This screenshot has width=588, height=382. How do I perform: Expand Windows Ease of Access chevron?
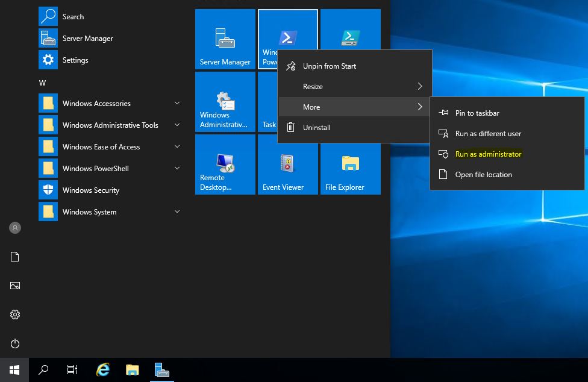point(177,146)
